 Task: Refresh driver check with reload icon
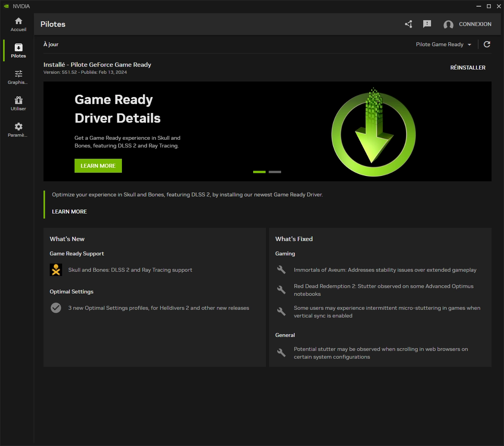coord(487,44)
